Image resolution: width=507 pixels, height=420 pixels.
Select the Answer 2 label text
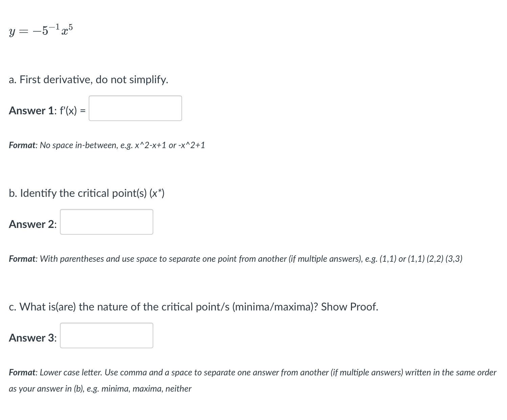(x=32, y=224)
